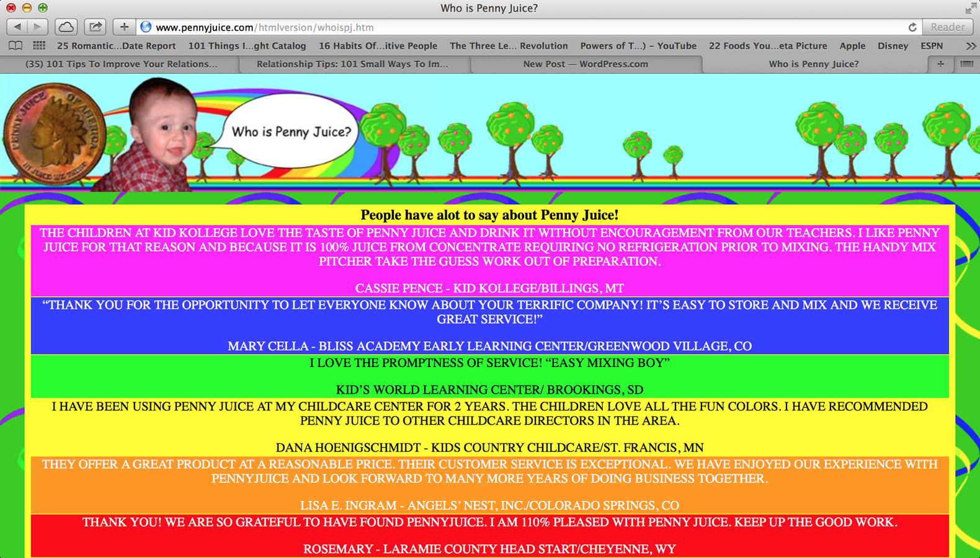980x558 pixels.
Task: Open Top Sites grid icon
Action: pos(39,46)
